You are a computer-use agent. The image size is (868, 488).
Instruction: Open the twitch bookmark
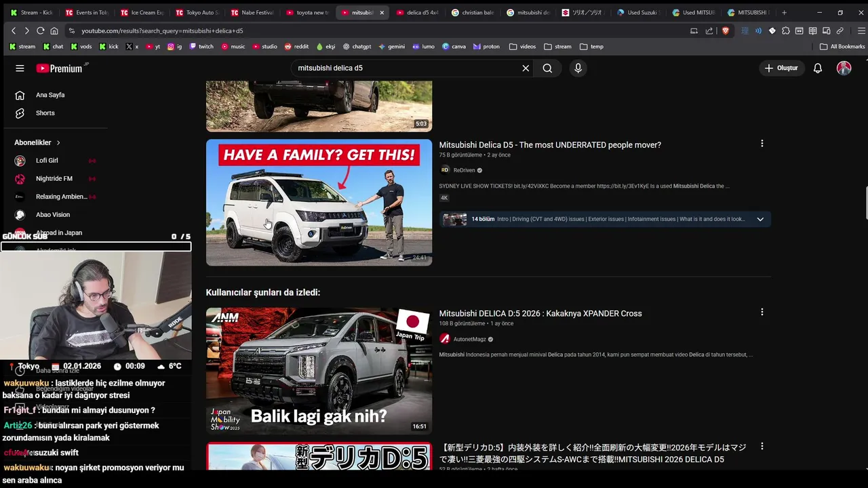tap(201, 47)
